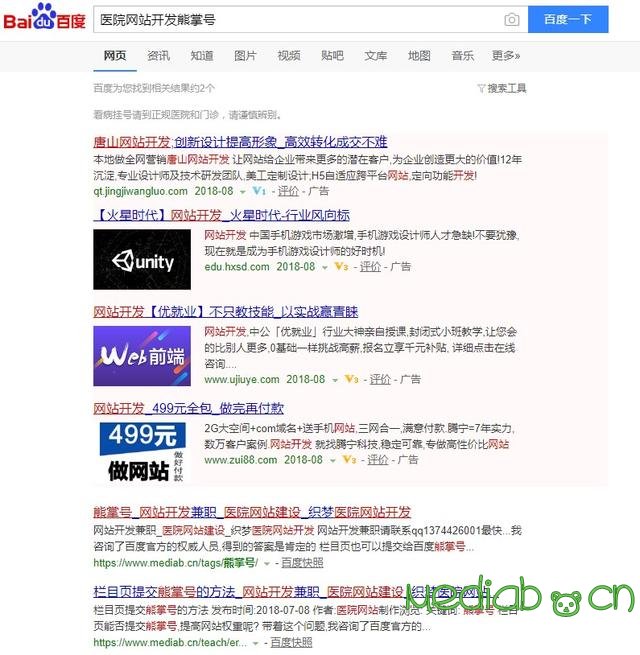This screenshot has height=655, width=640.
Task: Open 百度快照 for mediab.cn/tags result
Action: point(302,563)
